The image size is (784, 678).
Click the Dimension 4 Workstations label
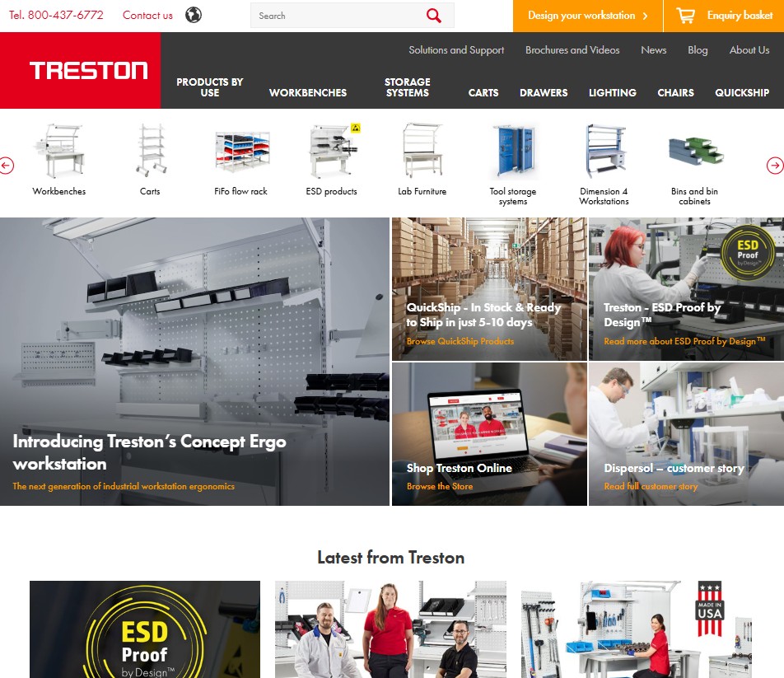click(604, 197)
